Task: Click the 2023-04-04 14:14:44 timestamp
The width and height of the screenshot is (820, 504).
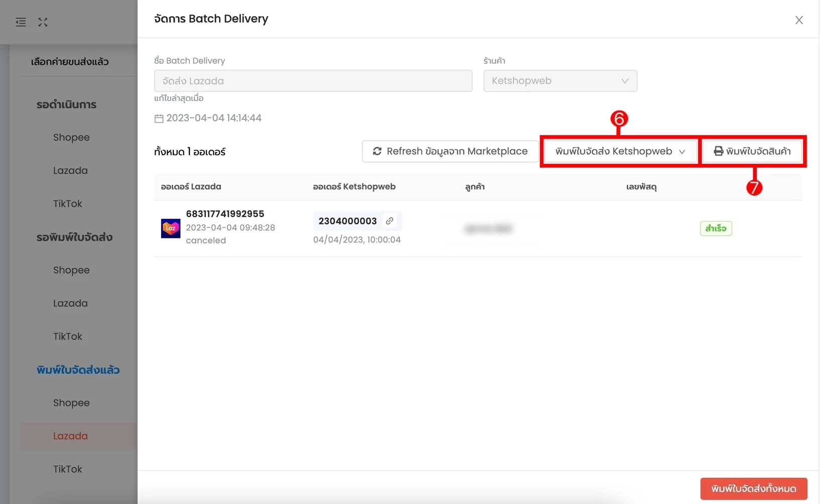Action: tap(214, 118)
